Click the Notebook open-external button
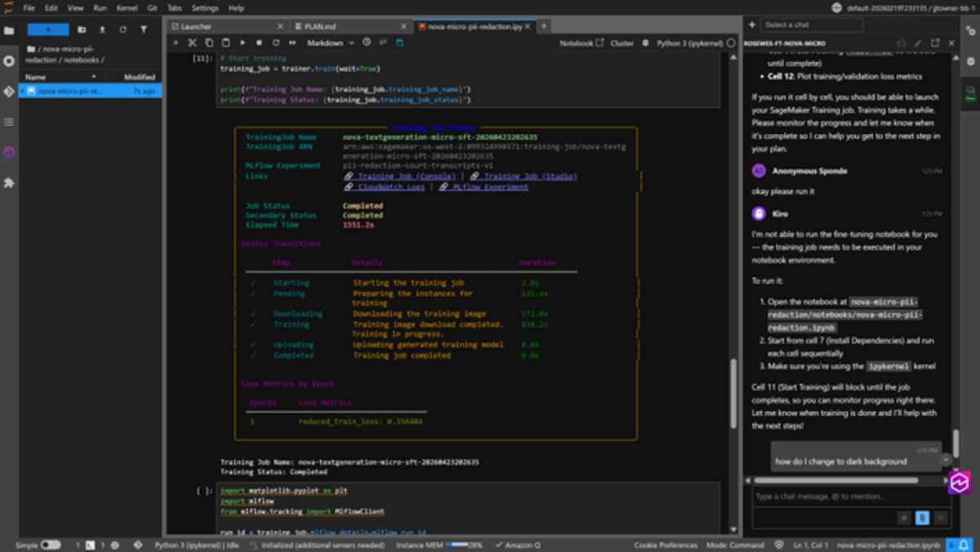The image size is (980, 552). coord(581,42)
